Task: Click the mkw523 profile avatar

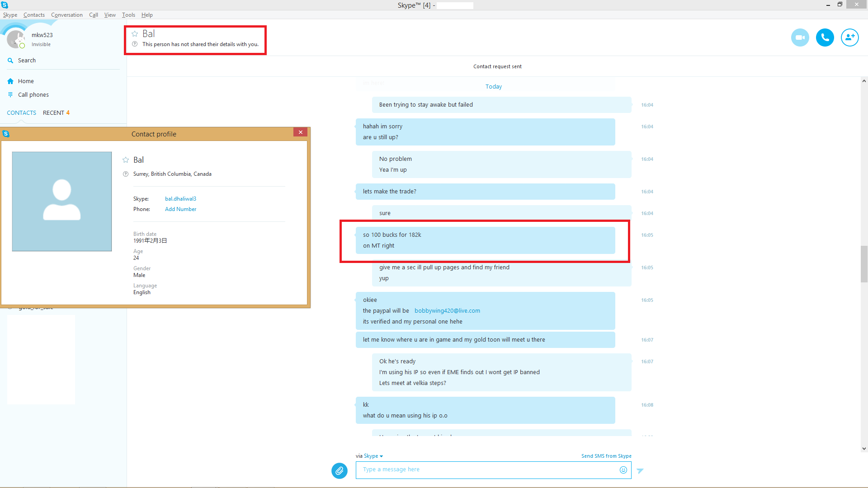Action: pyautogui.click(x=16, y=39)
